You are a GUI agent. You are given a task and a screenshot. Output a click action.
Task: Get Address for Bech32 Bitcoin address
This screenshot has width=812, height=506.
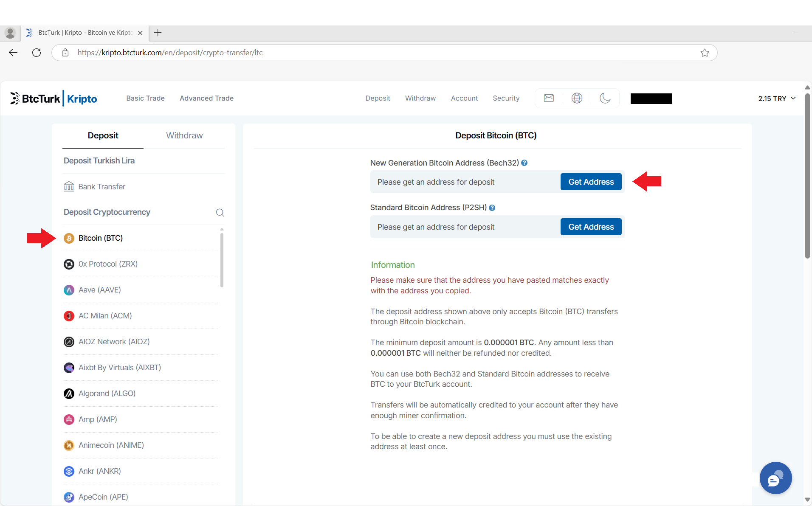point(591,182)
